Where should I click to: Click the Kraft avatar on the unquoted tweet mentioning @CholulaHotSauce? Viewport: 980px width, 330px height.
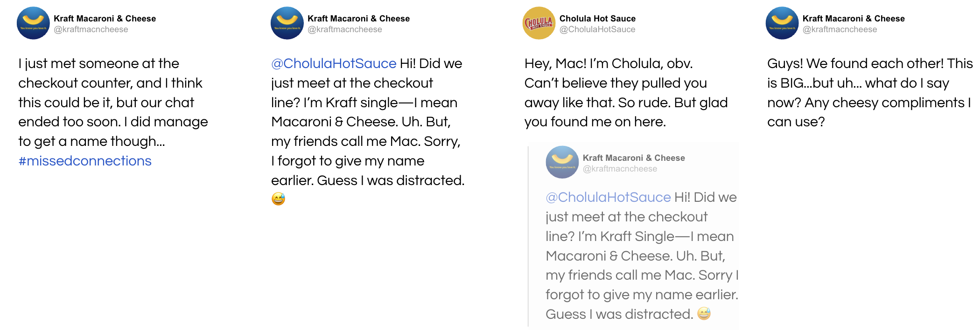[x=287, y=23]
